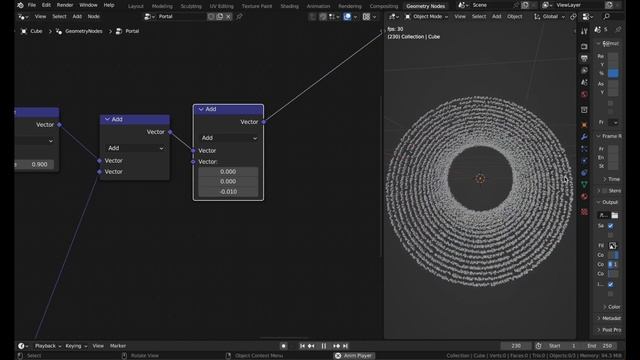Click the properties editor search magnifier
Image resolution: width=640 pixels, height=360 pixels.
coord(607,17)
